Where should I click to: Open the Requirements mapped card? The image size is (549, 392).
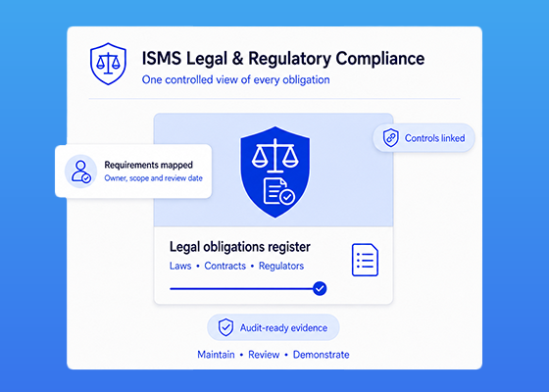[x=133, y=171]
